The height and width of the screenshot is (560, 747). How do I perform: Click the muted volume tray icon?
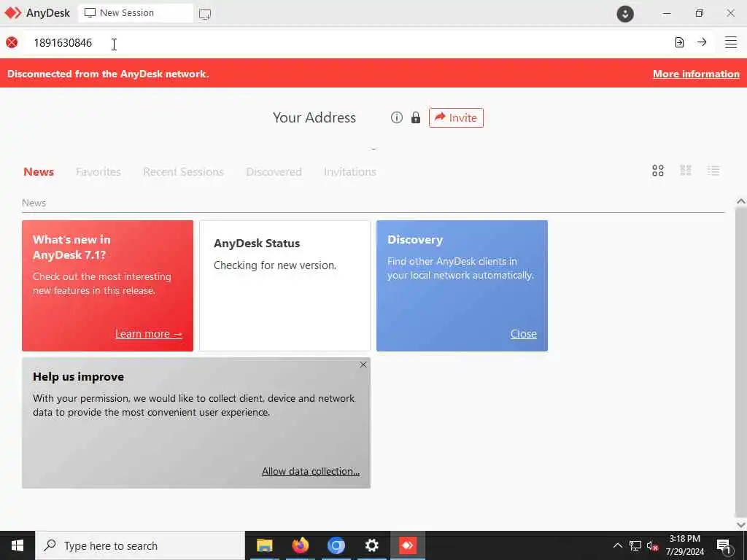pos(653,545)
